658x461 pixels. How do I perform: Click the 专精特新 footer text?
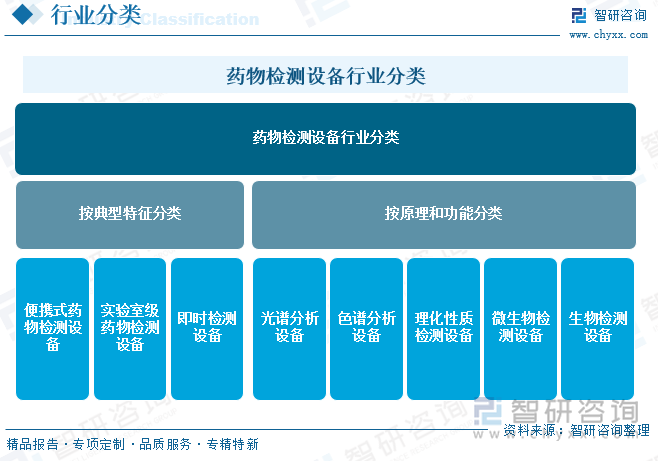(232, 444)
